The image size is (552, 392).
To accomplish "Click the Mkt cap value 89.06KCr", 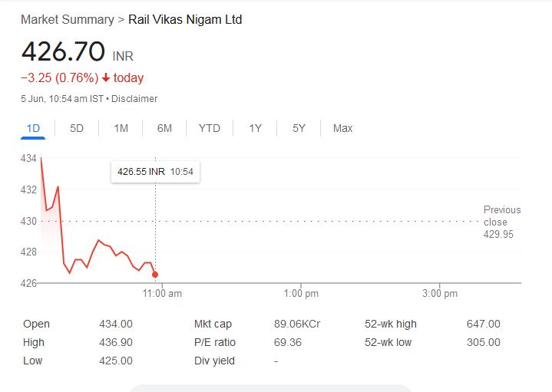I will coord(296,324).
